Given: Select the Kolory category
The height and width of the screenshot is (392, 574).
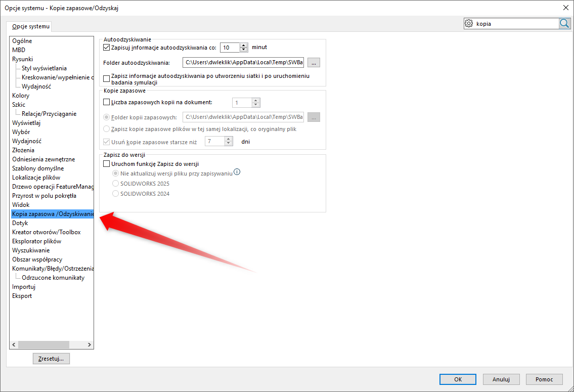Looking at the screenshot, I should click(x=21, y=96).
